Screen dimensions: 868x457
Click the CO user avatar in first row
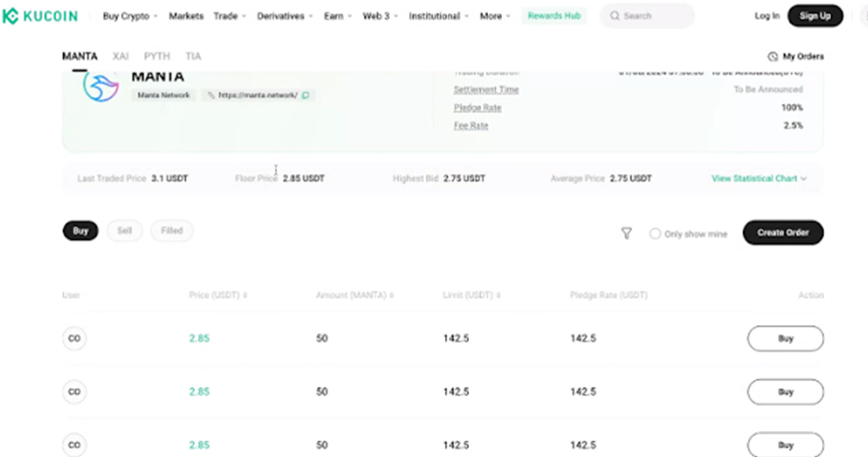tap(75, 338)
